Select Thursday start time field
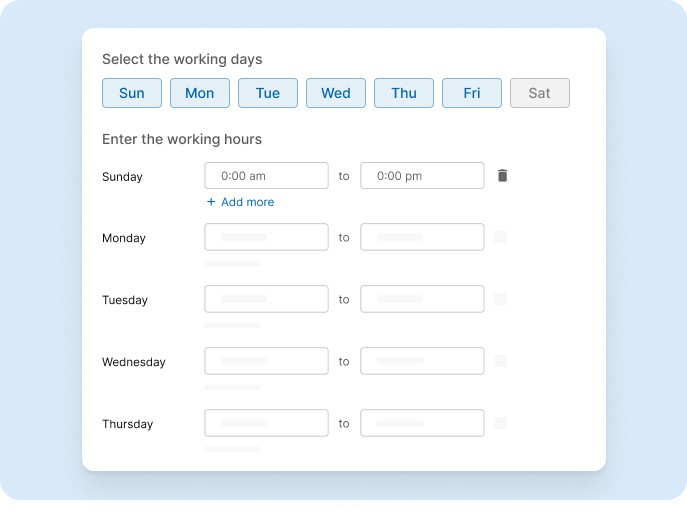The image size is (687, 515). tap(266, 423)
